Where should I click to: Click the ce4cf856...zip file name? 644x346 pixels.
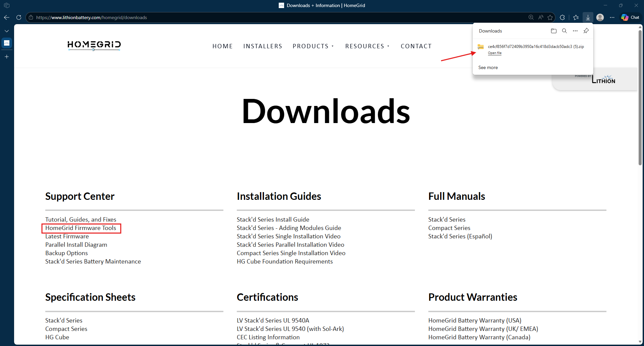coord(536,47)
